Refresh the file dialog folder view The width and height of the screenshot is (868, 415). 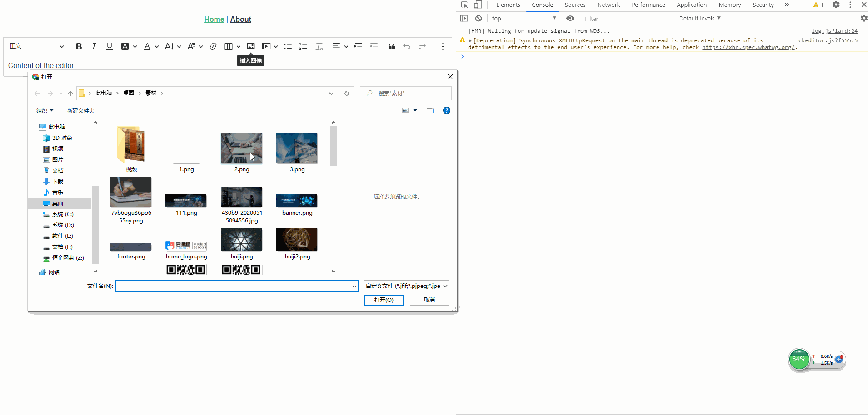[346, 93]
